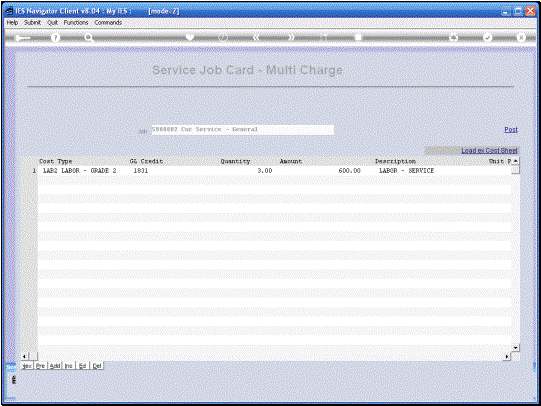The height and width of the screenshot is (406, 541).
Task: Open the Functions menu
Action: click(x=76, y=22)
